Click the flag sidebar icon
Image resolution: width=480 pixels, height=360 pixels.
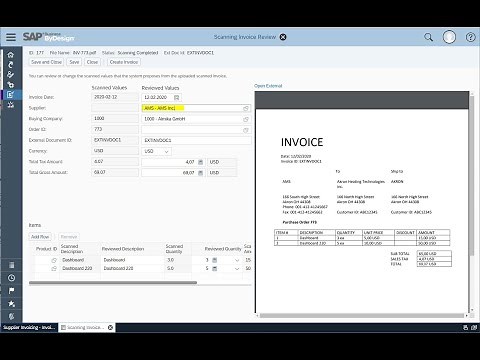tap(11, 291)
